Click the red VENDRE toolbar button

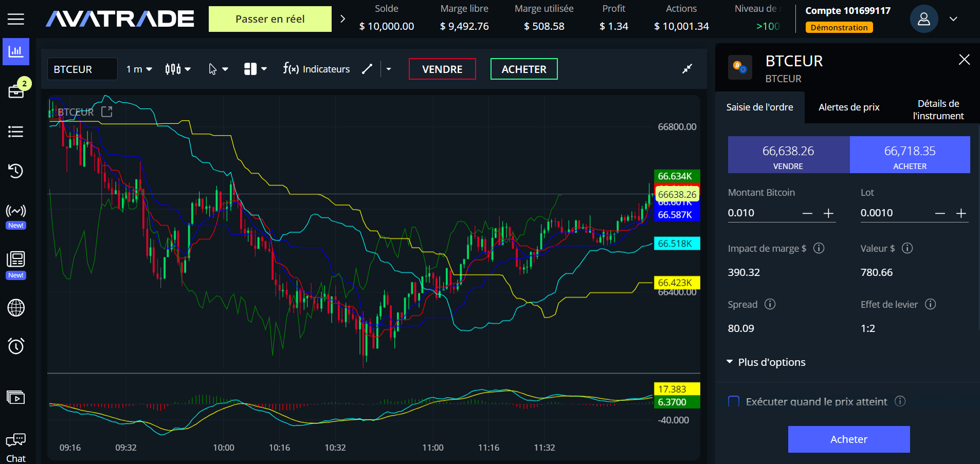coord(442,69)
